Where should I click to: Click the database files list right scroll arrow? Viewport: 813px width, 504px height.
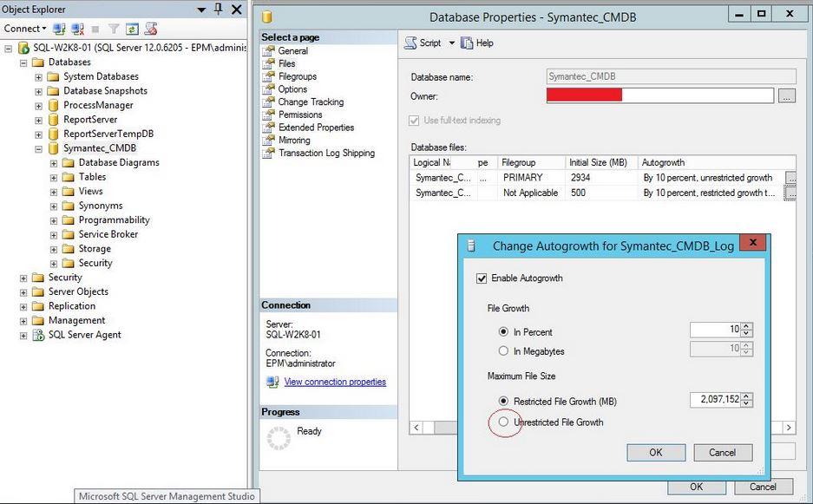coord(789,428)
